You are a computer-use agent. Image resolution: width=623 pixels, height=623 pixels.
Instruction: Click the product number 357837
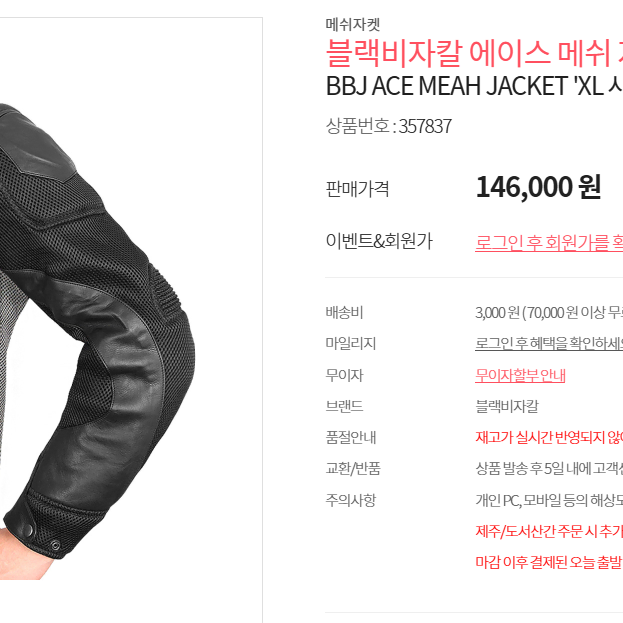click(x=425, y=126)
